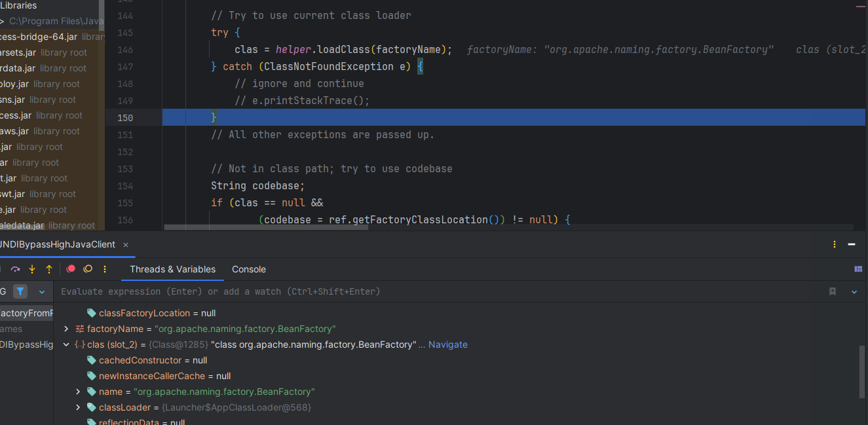This screenshot has height=425, width=868.
Task: Open the thread selector dropdown chevron
Action: tap(42, 291)
